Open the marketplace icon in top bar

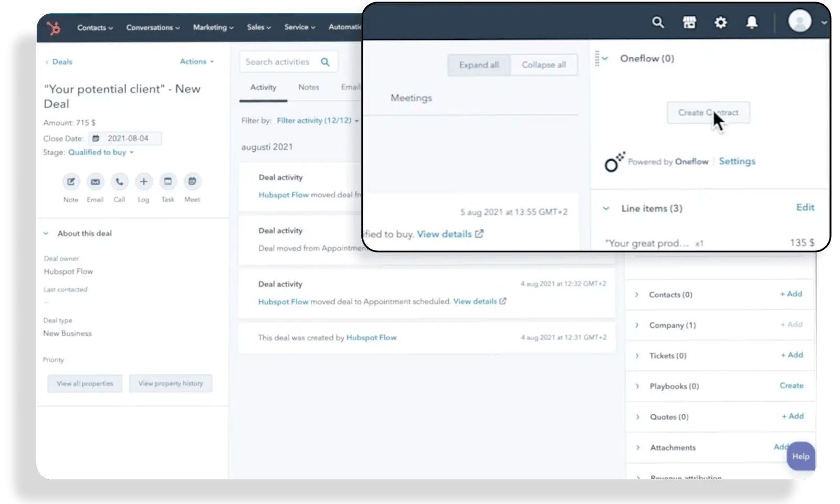(689, 23)
